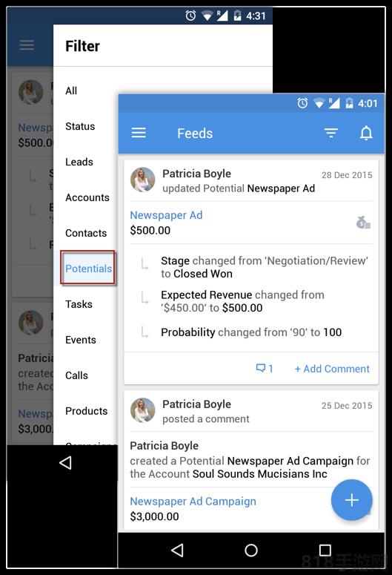Select the Calls filter option

76,375
